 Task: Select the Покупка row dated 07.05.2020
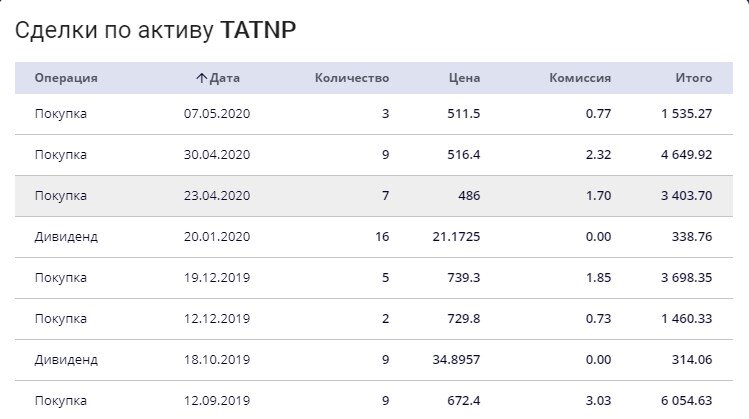(374, 114)
